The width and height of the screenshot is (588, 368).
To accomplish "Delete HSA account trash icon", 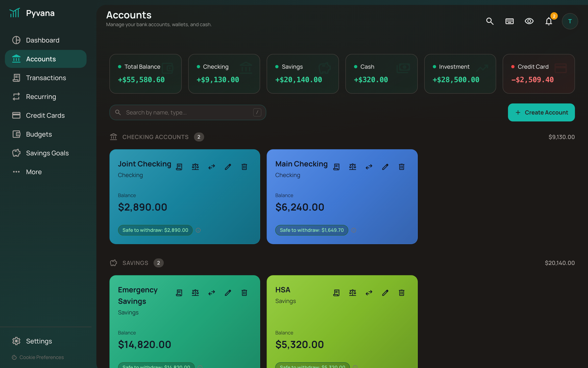I will (x=401, y=293).
